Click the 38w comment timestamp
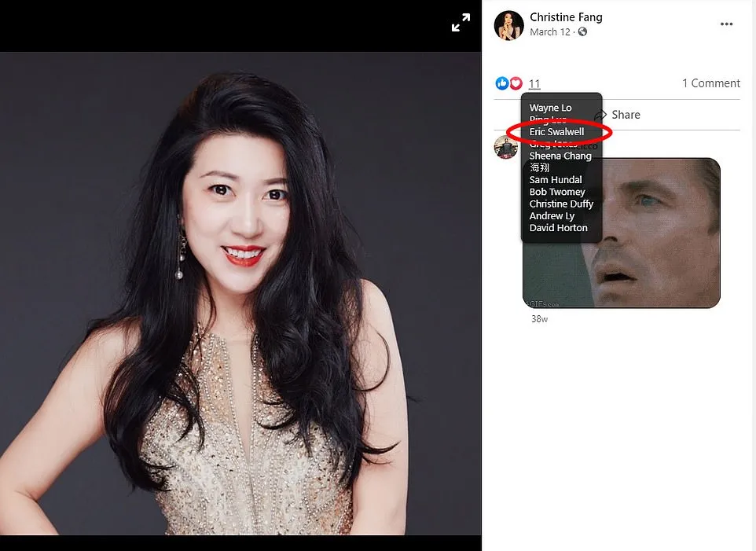This screenshot has width=756, height=551. pyautogui.click(x=539, y=319)
